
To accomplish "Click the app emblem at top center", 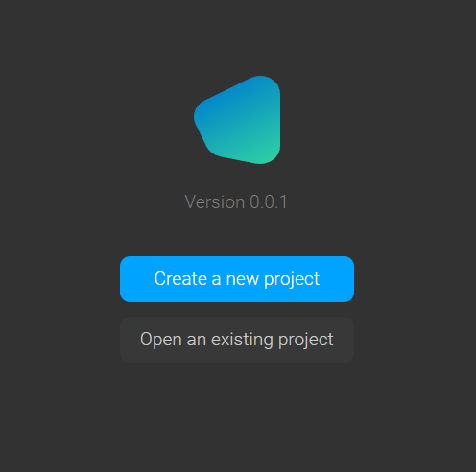I will pyautogui.click(x=237, y=120).
